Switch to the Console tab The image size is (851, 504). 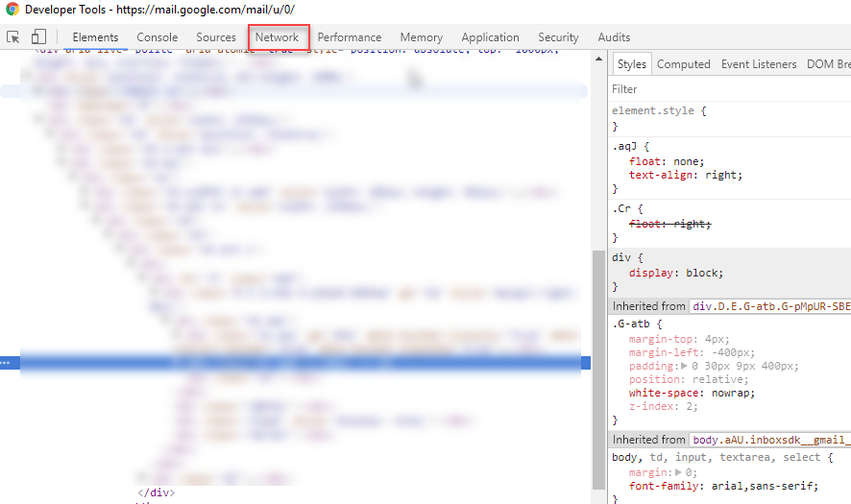click(x=157, y=37)
